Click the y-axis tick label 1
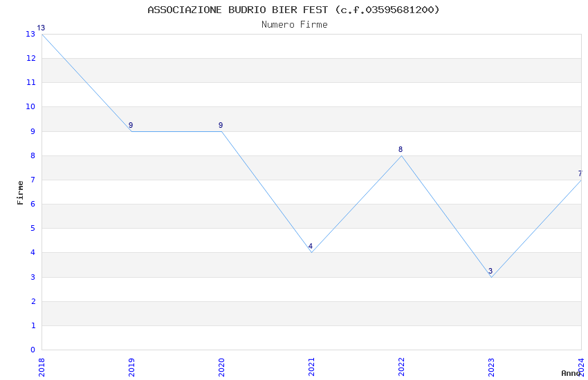This screenshot has height=380, width=588. click(x=33, y=325)
